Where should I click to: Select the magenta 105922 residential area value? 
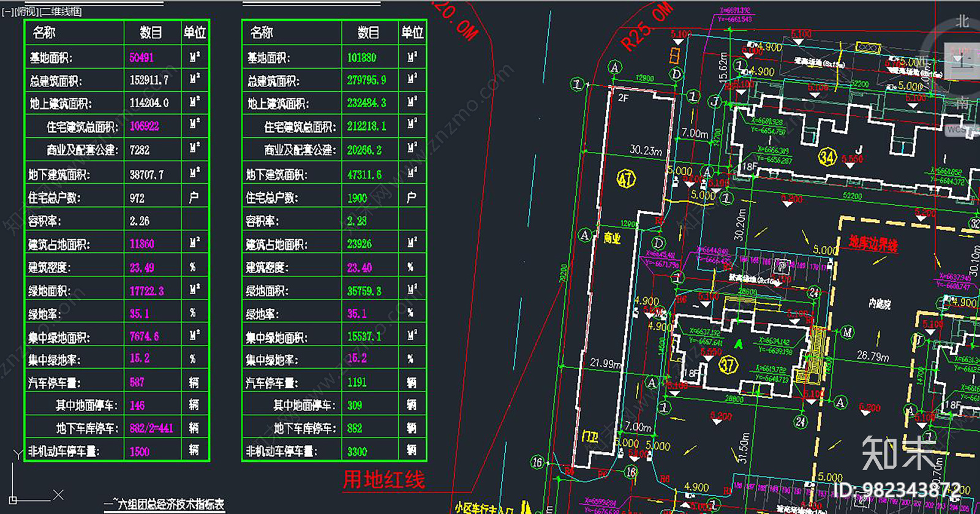click(145, 126)
